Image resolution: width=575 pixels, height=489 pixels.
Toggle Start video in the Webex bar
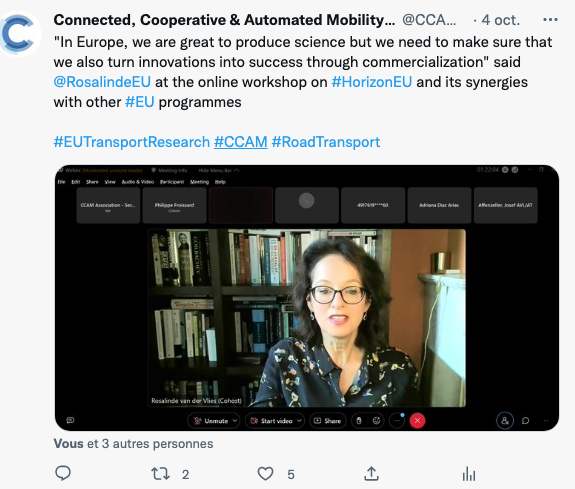(272, 421)
